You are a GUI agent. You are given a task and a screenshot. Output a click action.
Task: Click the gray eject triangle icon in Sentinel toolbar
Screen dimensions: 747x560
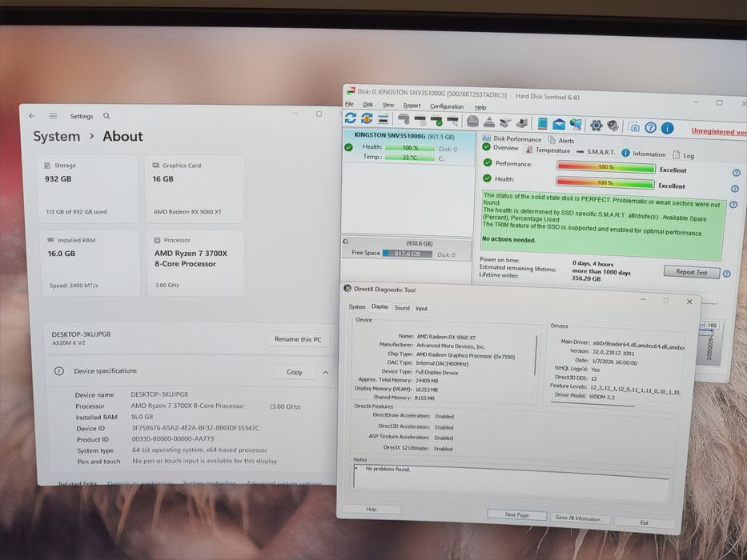[x=488, y=122]
